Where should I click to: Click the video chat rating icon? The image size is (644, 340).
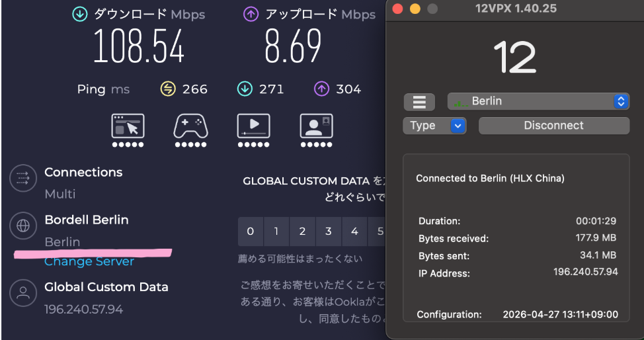(316, 126)
